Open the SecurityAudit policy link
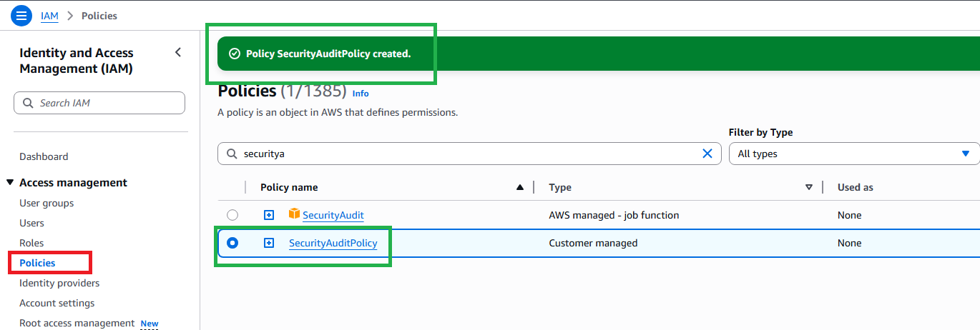Viewport: 980px width, 330px height. pyautogui.click(x=333, y=215)
